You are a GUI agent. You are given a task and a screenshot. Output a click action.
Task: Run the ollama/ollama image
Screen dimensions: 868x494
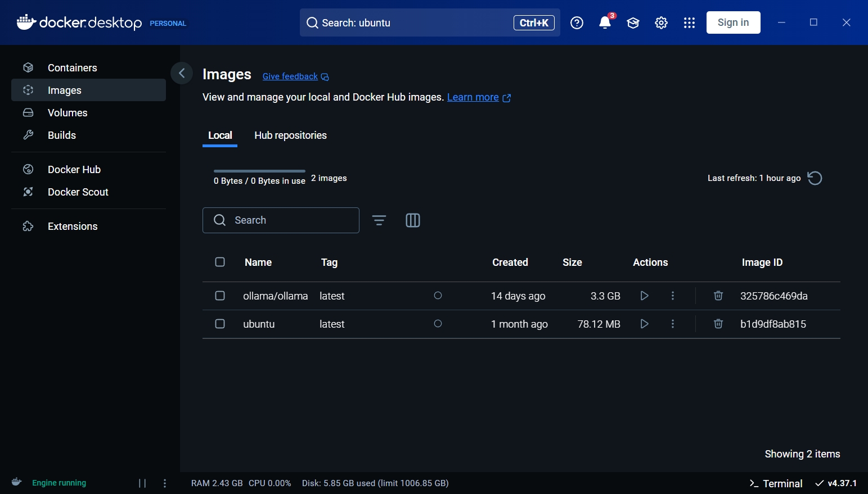645,296
